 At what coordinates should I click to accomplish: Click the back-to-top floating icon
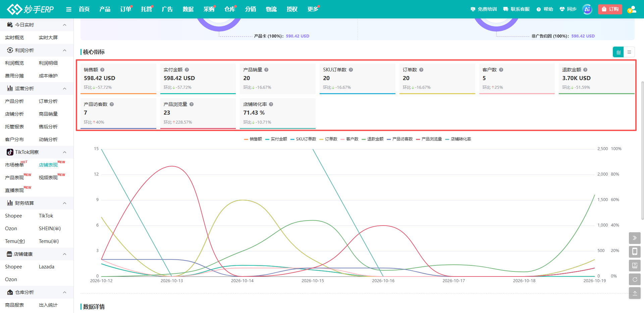point(635,293)
